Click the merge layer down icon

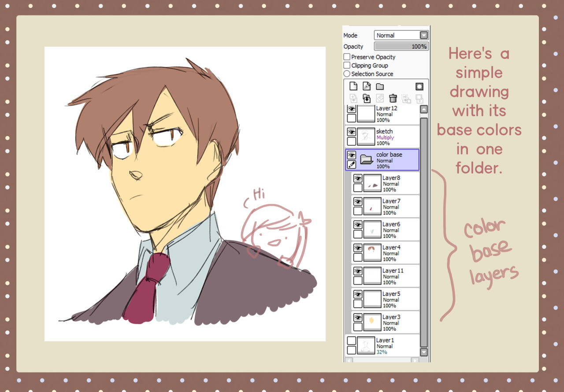point(366,98)
